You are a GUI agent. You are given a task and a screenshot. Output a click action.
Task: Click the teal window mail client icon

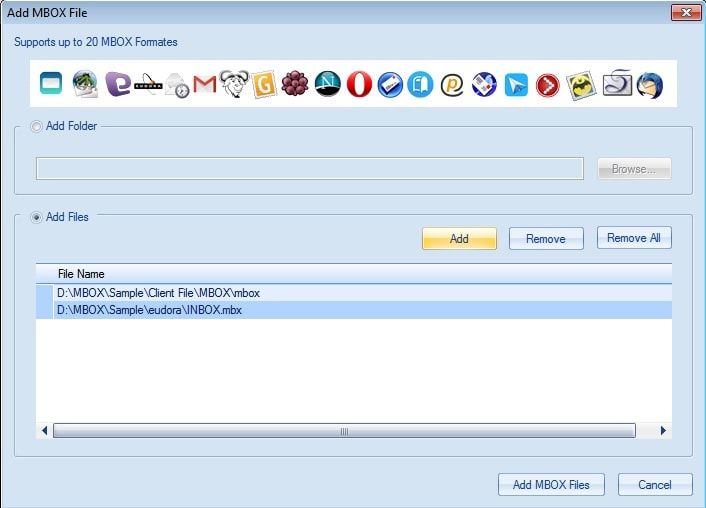pos(51,83)
